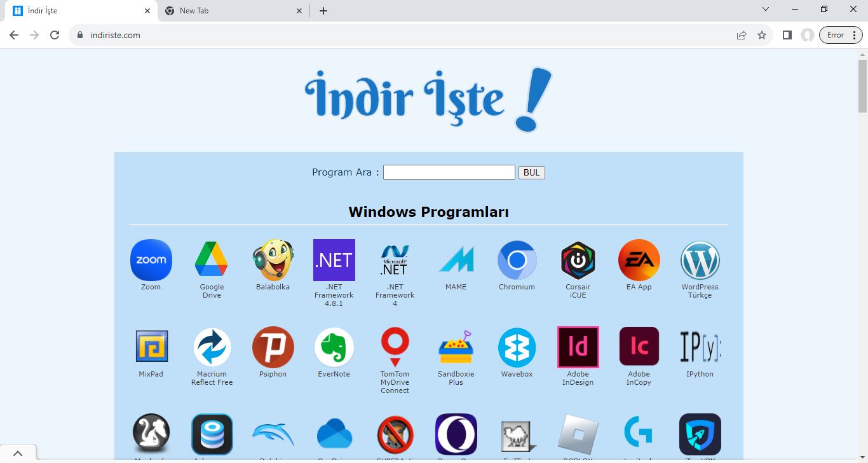868x463 pixels.
Task: Select the Balabolka smiley icon
Action: 273,260
